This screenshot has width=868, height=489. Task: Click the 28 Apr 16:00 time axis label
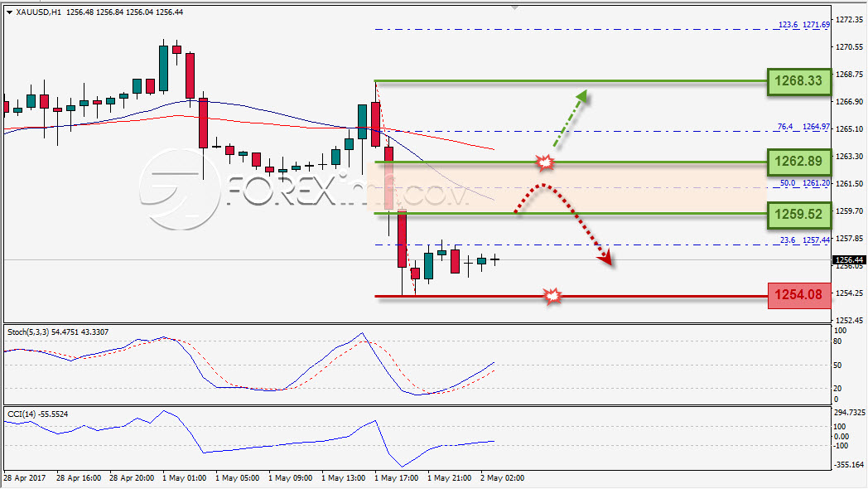79,478
